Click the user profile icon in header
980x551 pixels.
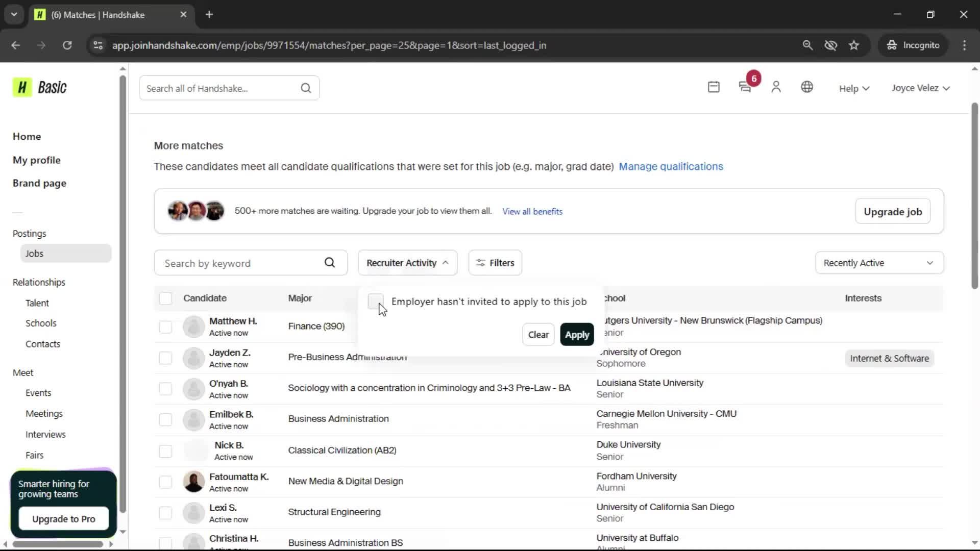point(776,87)
